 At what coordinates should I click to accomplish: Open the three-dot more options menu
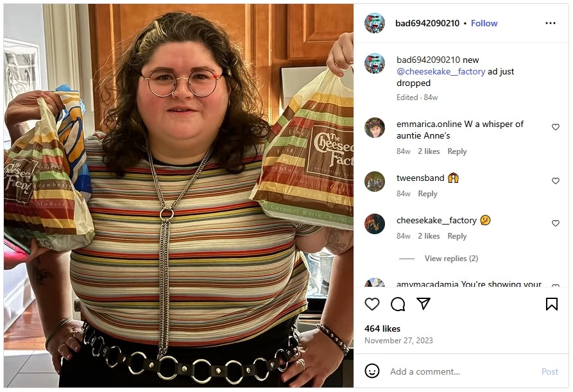pyautogui.click(x=551, y=23)
